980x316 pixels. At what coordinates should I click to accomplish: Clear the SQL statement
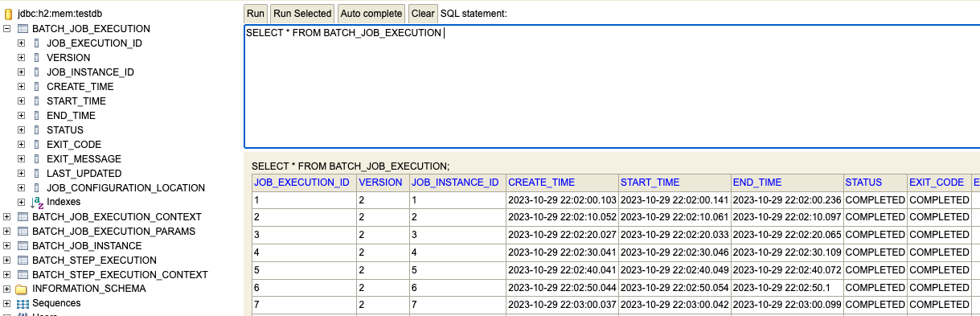pos(423,14)
